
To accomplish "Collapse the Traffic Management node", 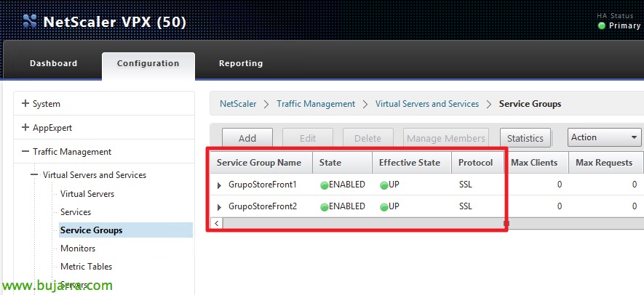I will pos(25,151).
